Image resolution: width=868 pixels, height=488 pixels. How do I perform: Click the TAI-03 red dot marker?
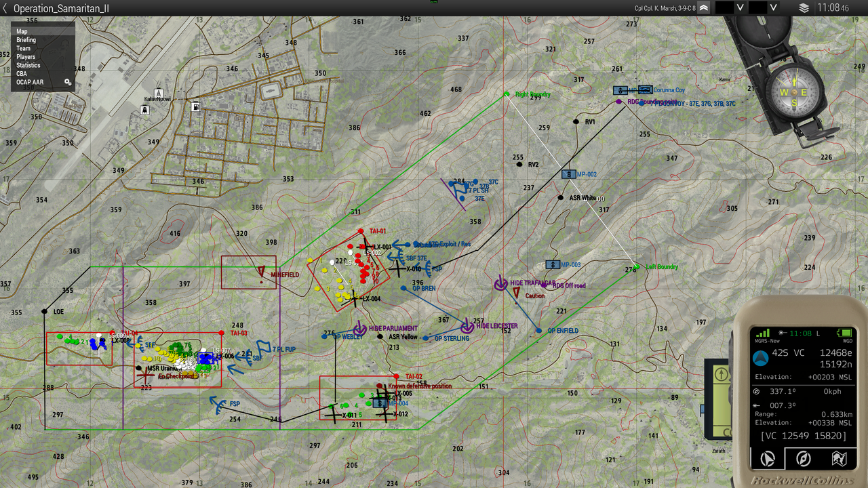click(x=222, y=333)
